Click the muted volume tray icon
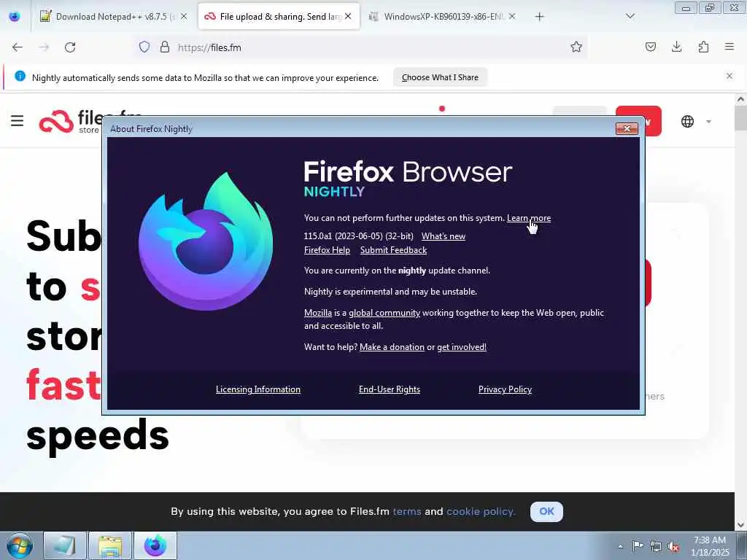747x560 pixels. [673, 546]
